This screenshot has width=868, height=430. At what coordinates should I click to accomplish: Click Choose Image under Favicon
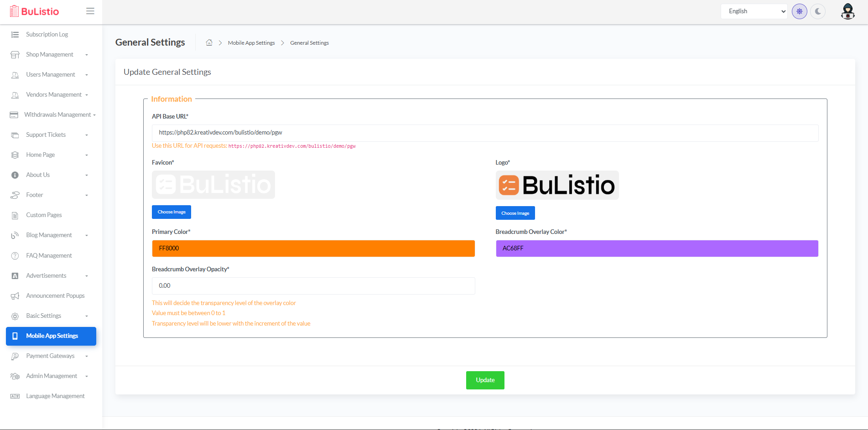pos(172,212)
